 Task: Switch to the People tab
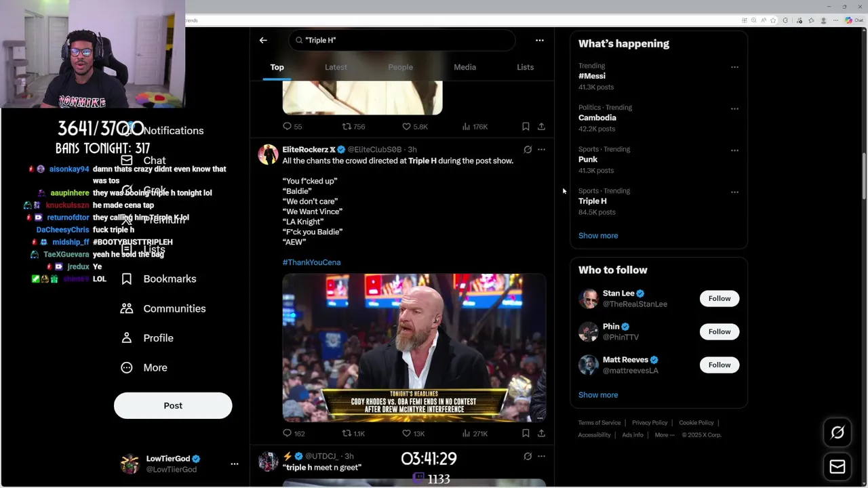(401, 67)
